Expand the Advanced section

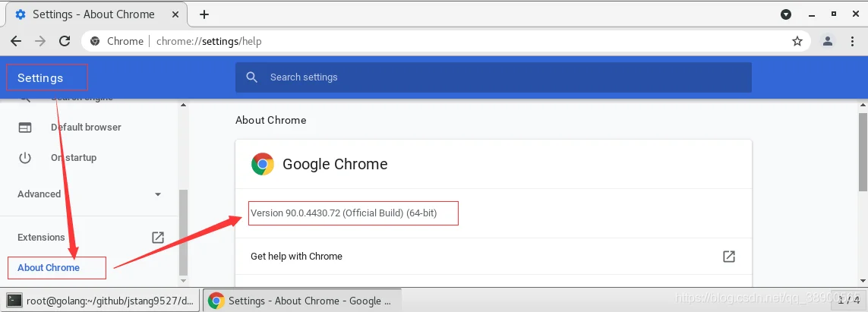89,194
